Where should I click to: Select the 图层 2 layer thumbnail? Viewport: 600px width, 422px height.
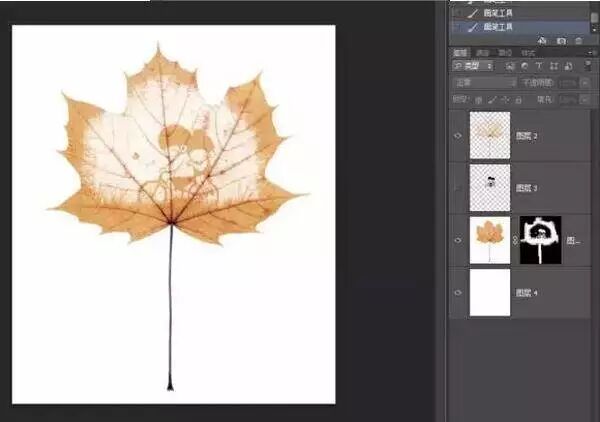pyautogui.click(x=490, y=135)
